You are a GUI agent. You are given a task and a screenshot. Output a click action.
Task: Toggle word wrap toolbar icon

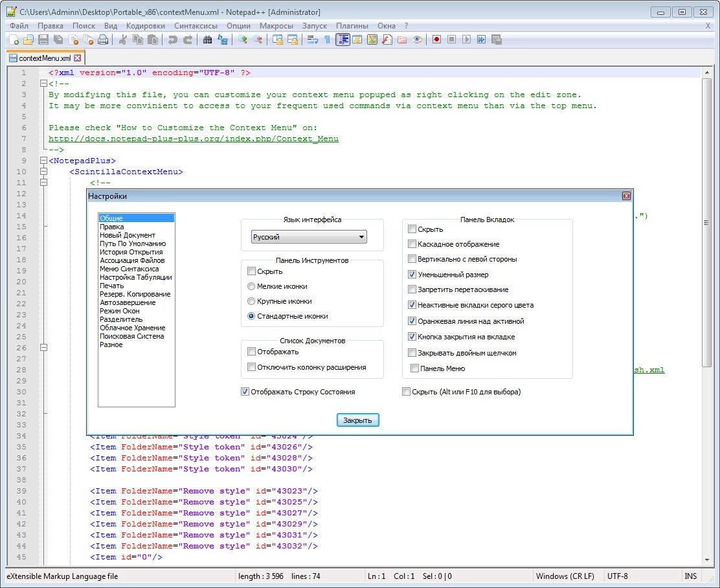click(313, 40)
